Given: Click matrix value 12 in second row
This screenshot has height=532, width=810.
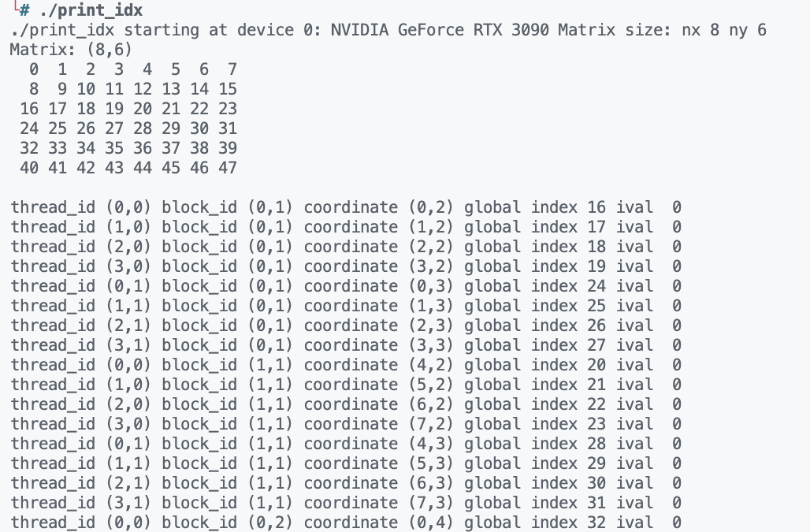Looking at the screenshot, I should point(142,89).
